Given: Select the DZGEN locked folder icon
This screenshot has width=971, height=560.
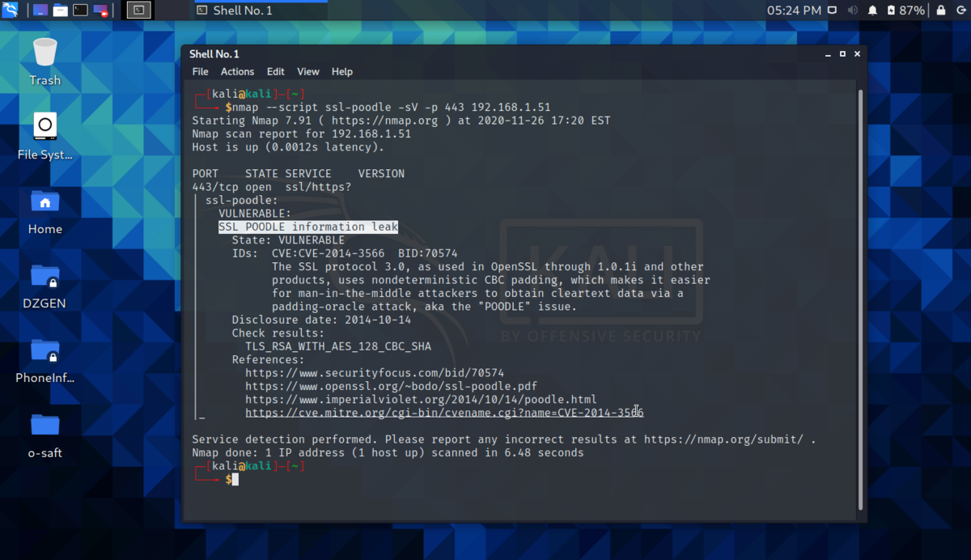Looking at the screenshot, I should 45,286.
